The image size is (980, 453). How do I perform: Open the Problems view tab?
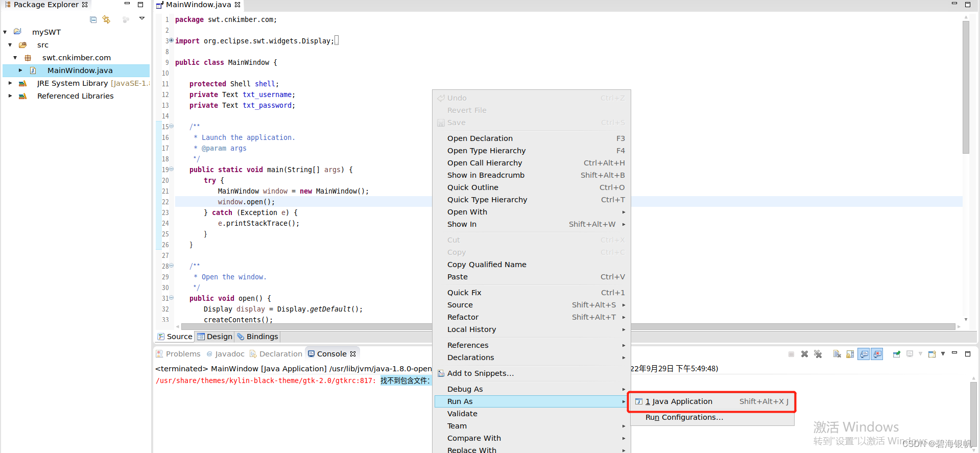(x=178, y=354)
